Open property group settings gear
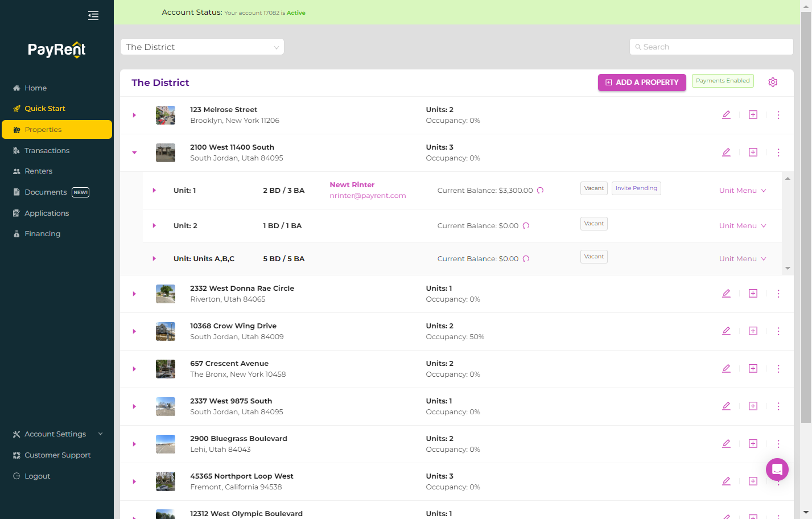 (x=773, y=82)
